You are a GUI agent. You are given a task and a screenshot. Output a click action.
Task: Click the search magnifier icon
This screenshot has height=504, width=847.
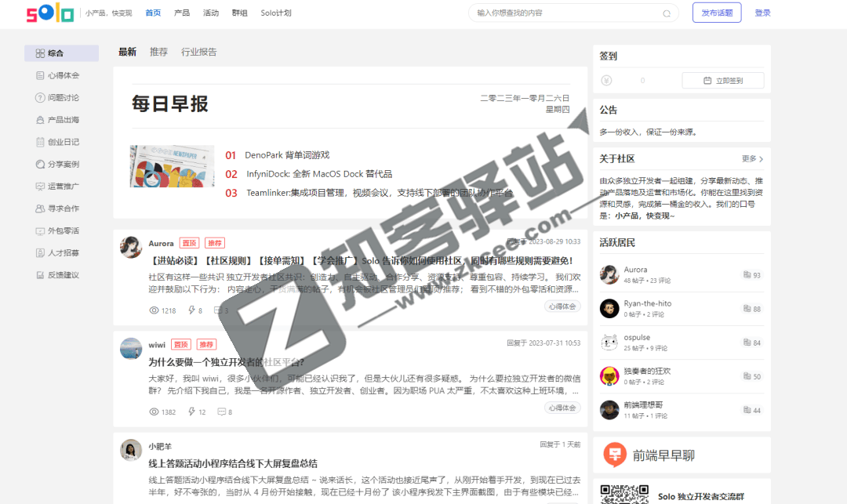coord(666,13)
